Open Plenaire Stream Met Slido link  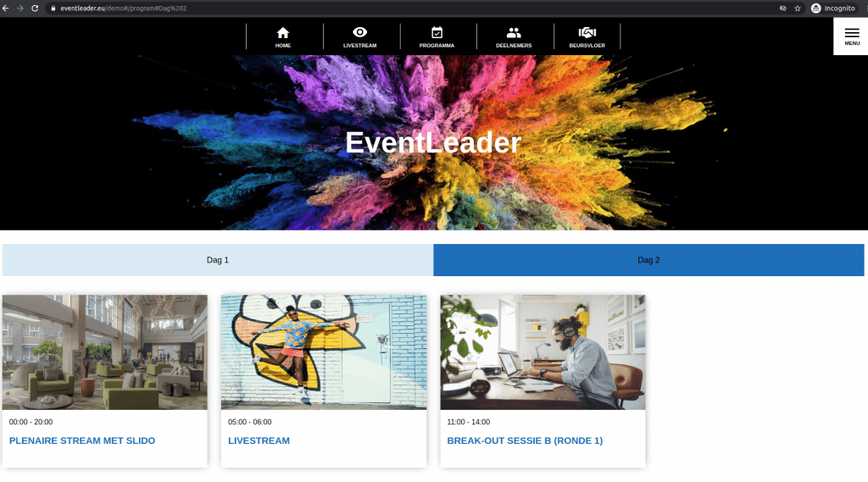[x=82, y=441]
